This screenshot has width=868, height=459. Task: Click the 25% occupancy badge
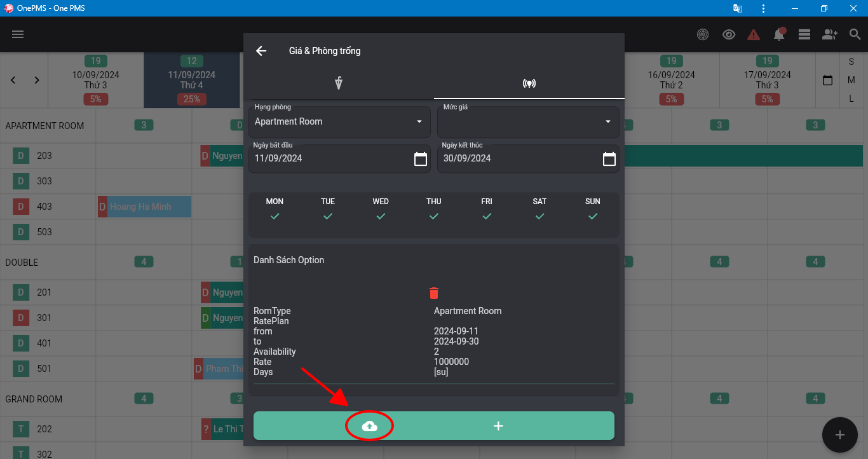click(192, 99)
